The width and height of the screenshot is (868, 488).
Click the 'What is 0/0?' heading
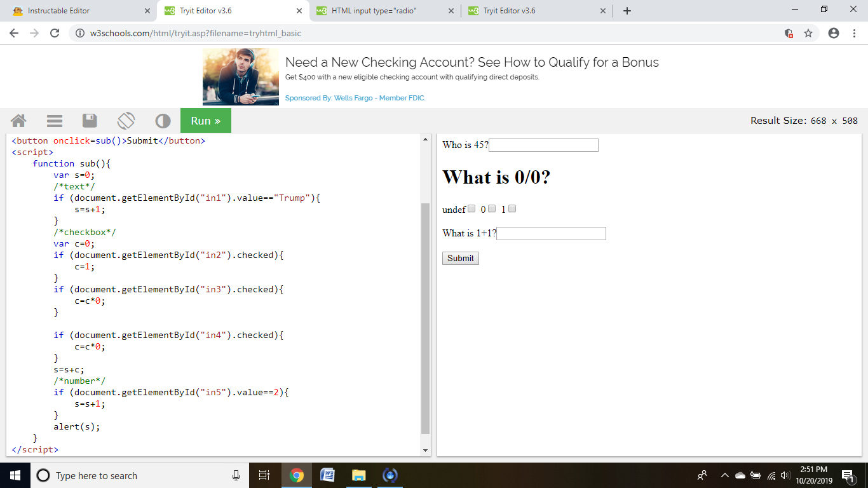496,177
